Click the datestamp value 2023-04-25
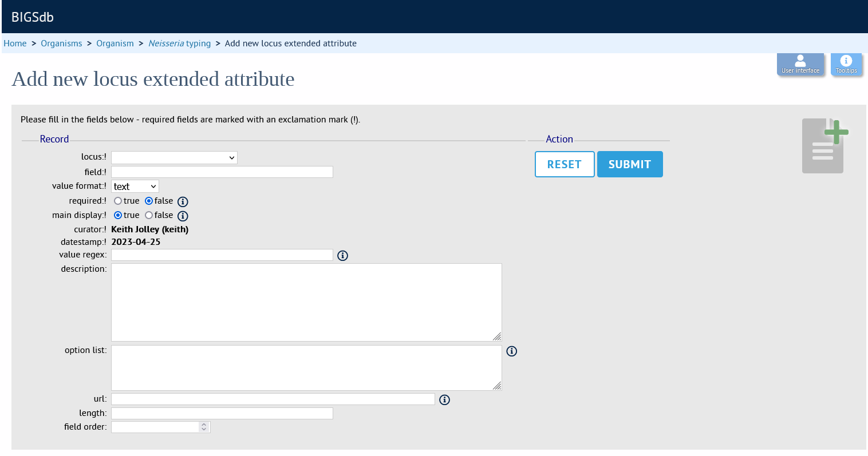Screen dimensions: 868x456 (136, 242)
